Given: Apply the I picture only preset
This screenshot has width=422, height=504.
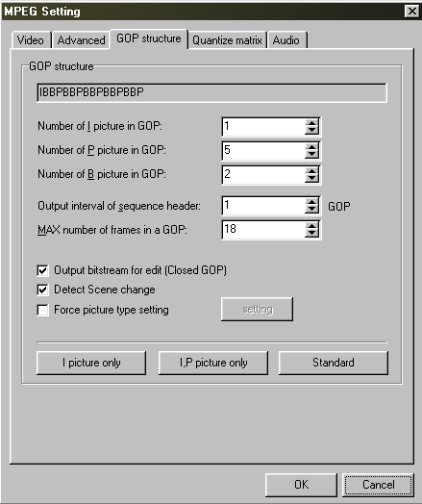Looking at the screenshot, I should [x=91, y=363].
